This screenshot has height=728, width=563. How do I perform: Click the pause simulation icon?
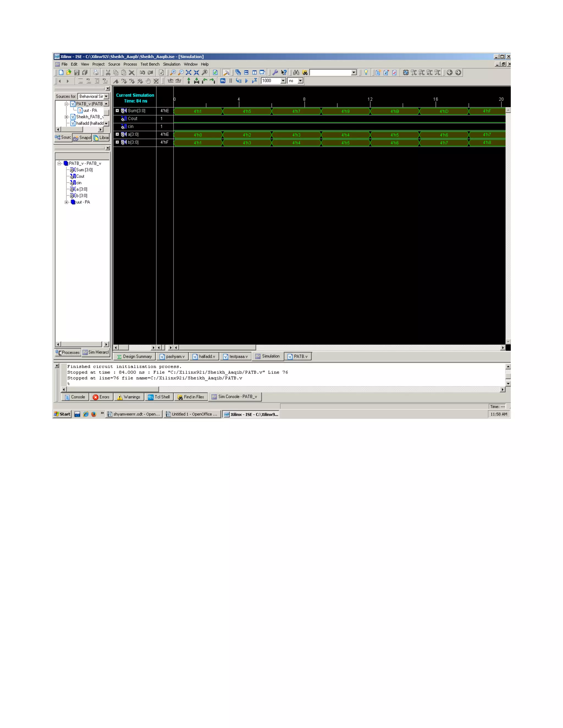(230, 81)
